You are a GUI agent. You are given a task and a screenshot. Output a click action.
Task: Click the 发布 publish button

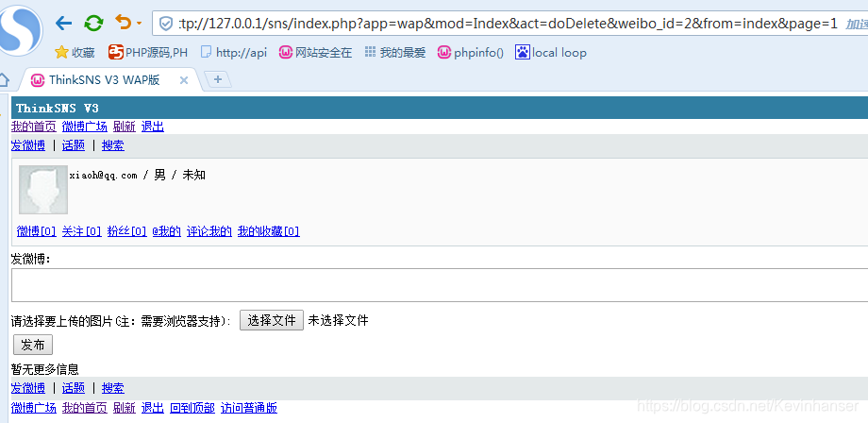pos(33,345)
